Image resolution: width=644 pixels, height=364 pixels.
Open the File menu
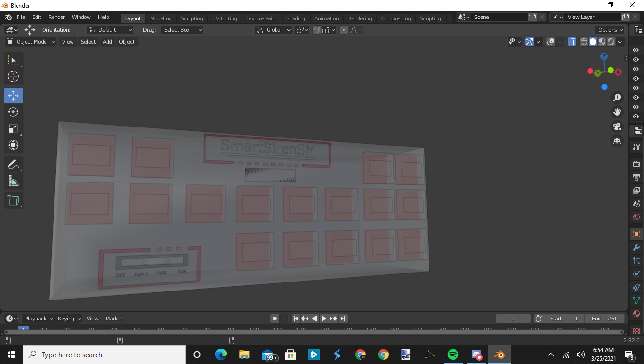pyautogui.click(x=21, y=17)
